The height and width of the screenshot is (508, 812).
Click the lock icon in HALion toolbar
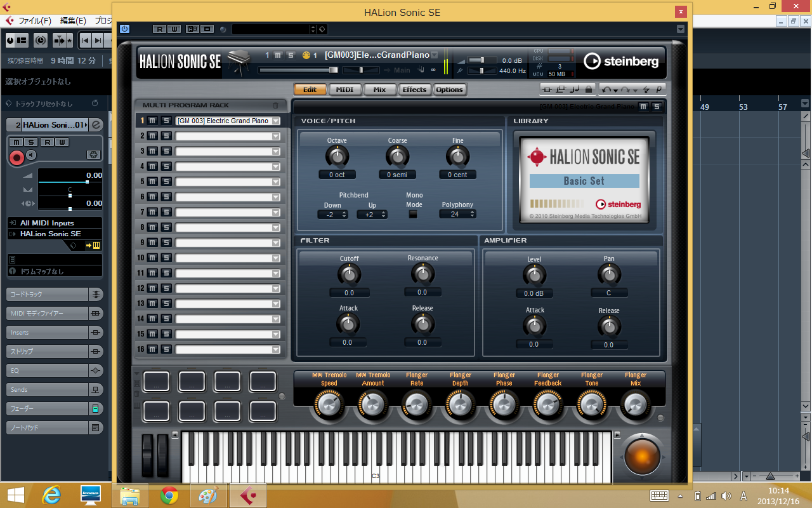click(x=589, y=90)
